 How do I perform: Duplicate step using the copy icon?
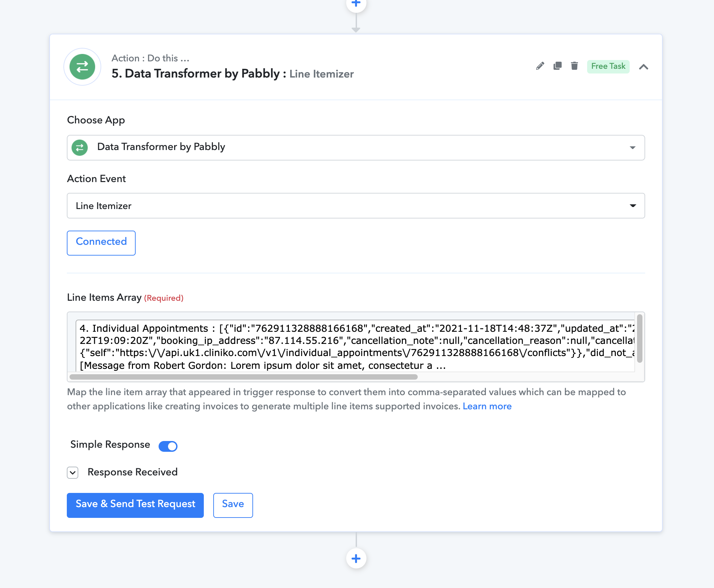557,66
